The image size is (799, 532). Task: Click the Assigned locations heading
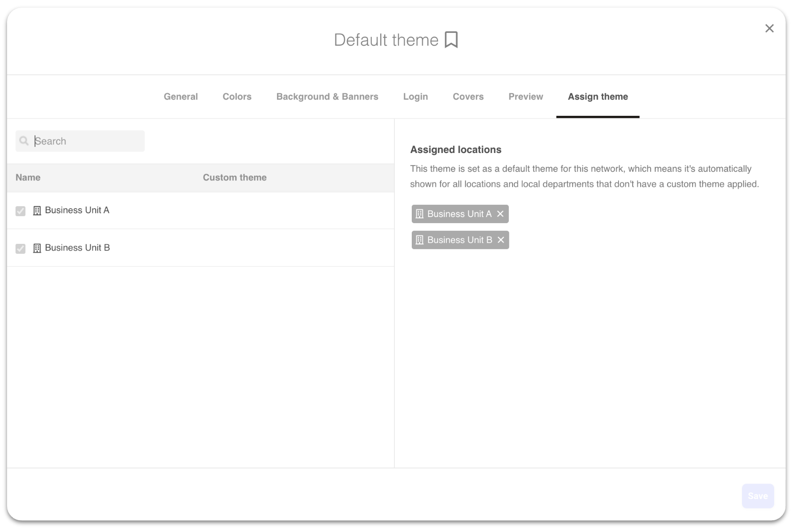click(x=456, y=150)
